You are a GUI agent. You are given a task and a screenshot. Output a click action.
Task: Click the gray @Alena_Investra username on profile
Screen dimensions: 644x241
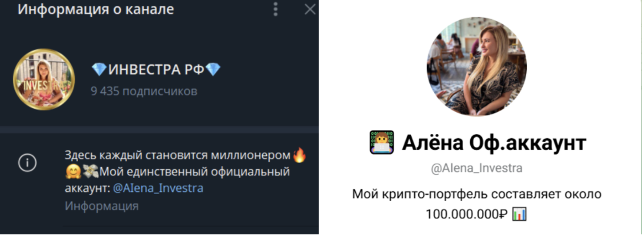476,169
